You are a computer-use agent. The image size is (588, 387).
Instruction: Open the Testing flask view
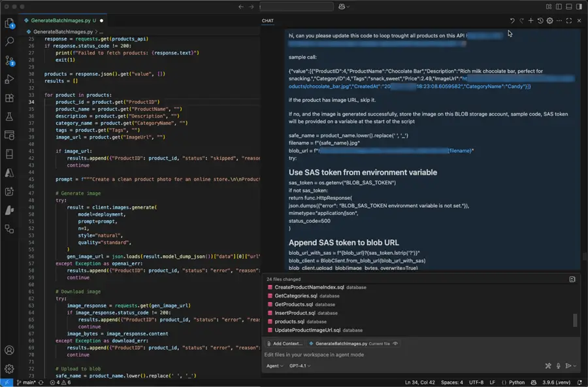click(x=9, y=116)
